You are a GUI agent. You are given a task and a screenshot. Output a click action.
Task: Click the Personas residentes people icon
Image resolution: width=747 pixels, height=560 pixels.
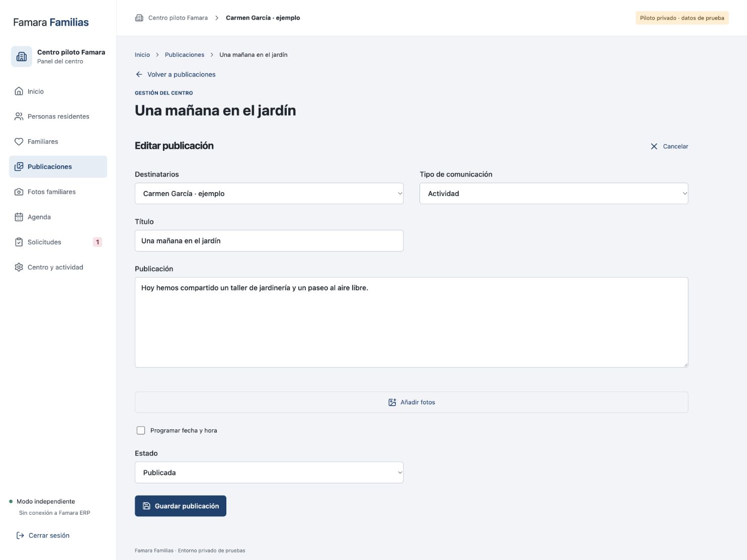point(19,116)
